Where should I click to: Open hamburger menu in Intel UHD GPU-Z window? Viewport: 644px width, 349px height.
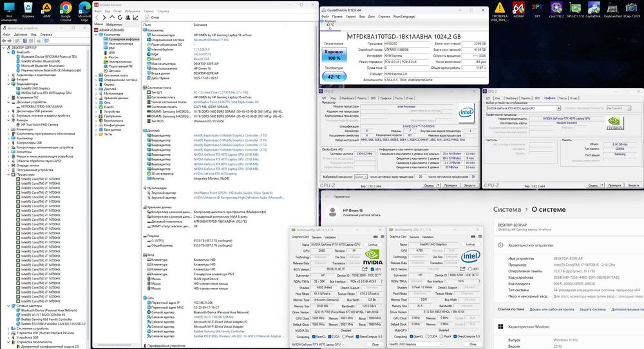(480, 237)
